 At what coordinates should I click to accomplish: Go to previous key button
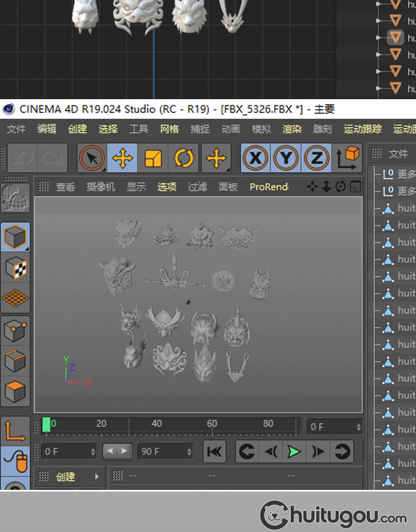click(247, 452)
